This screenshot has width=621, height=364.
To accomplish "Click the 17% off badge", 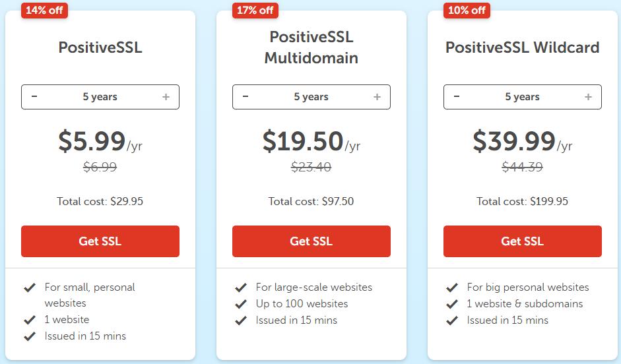I will pos(255,10).
